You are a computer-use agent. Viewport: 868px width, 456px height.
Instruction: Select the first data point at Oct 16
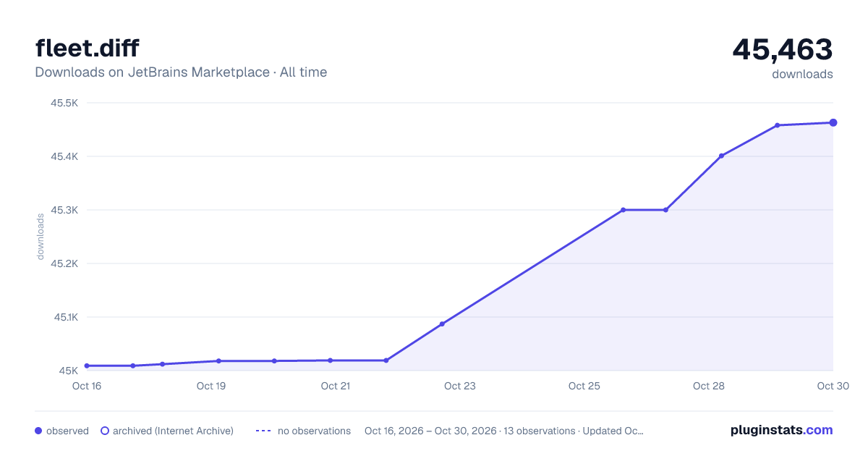pos(87,366)
